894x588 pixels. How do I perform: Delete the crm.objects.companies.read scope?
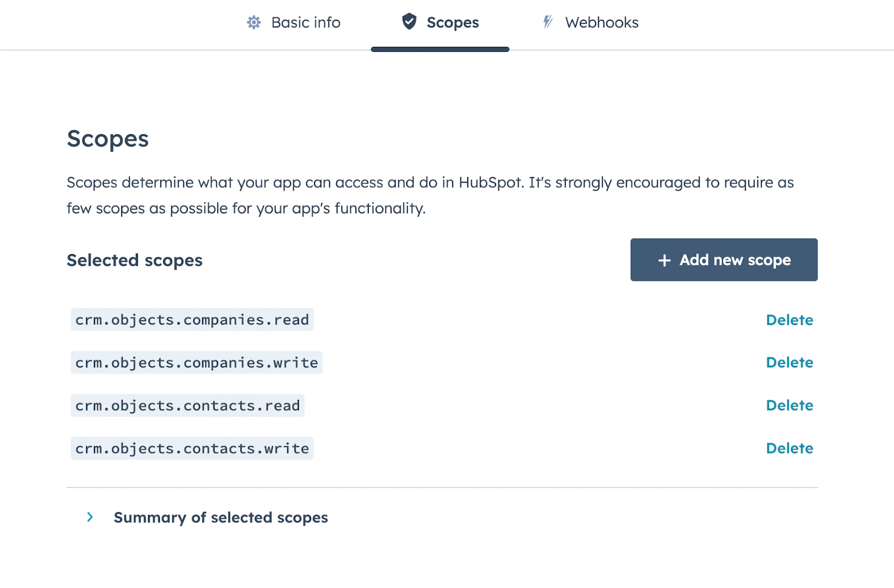point(790,320)
